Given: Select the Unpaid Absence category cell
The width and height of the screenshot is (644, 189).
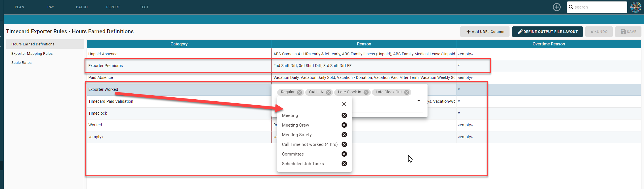Looking at the screenshot, I should (179, 54).
